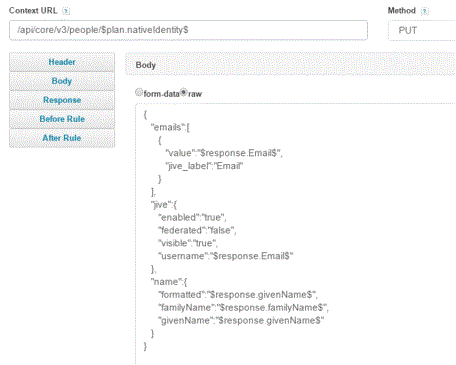Screen dimensions: 456x365
Task: Click the Body panel heading bar
Action: pyautogui.click(x=290, y=65)
